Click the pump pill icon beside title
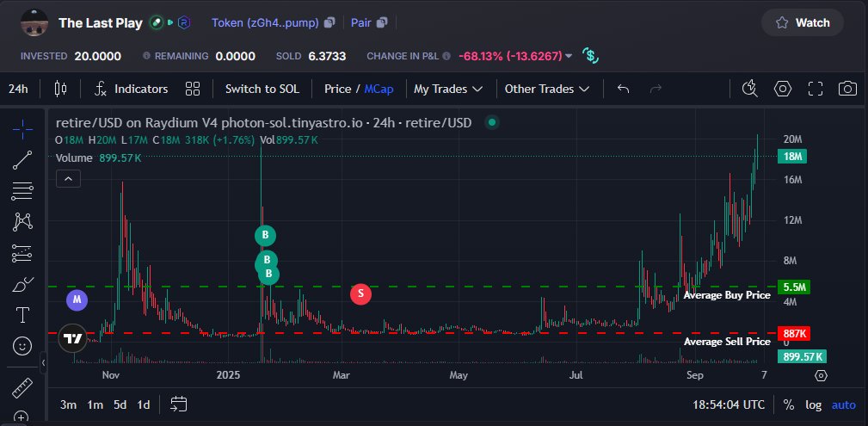868x426 pixels. tap(157, 22)
